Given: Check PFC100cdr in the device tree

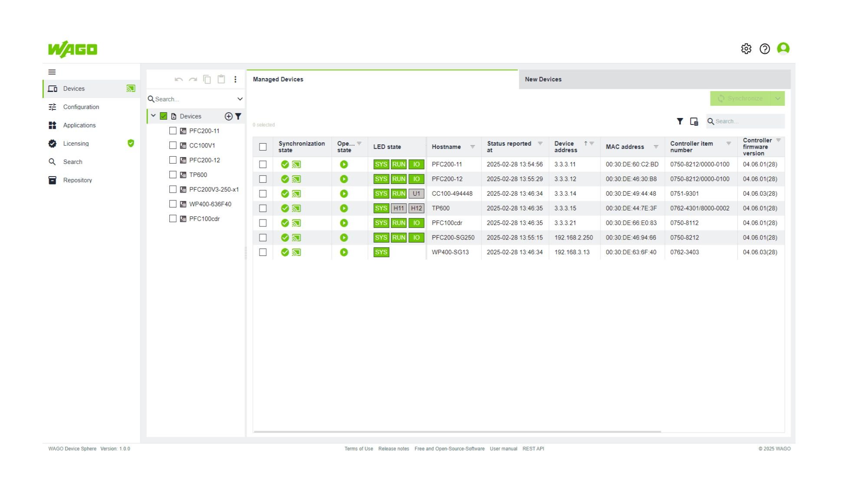Looking at the screenshot, I should 173,219.
